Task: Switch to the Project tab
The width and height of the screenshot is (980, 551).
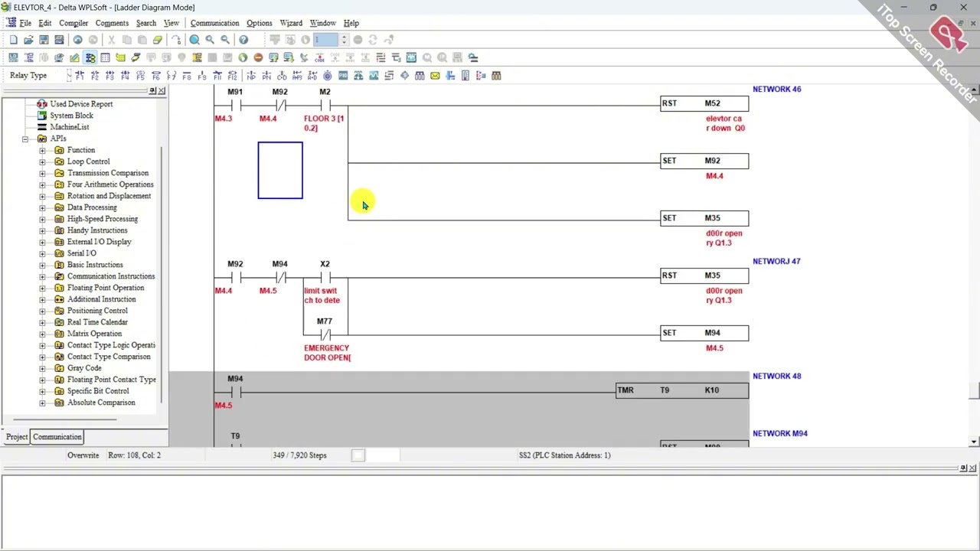Action: point(16,437)
